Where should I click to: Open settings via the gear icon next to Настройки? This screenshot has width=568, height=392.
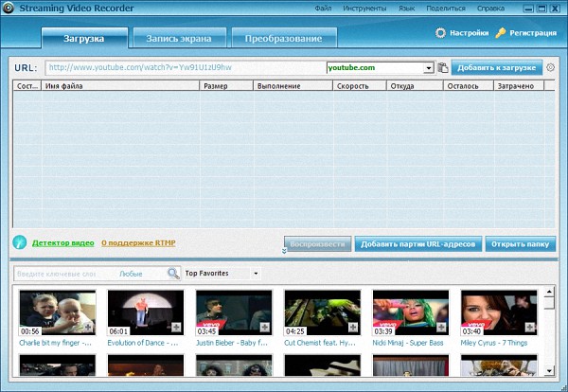click(440, 33)
